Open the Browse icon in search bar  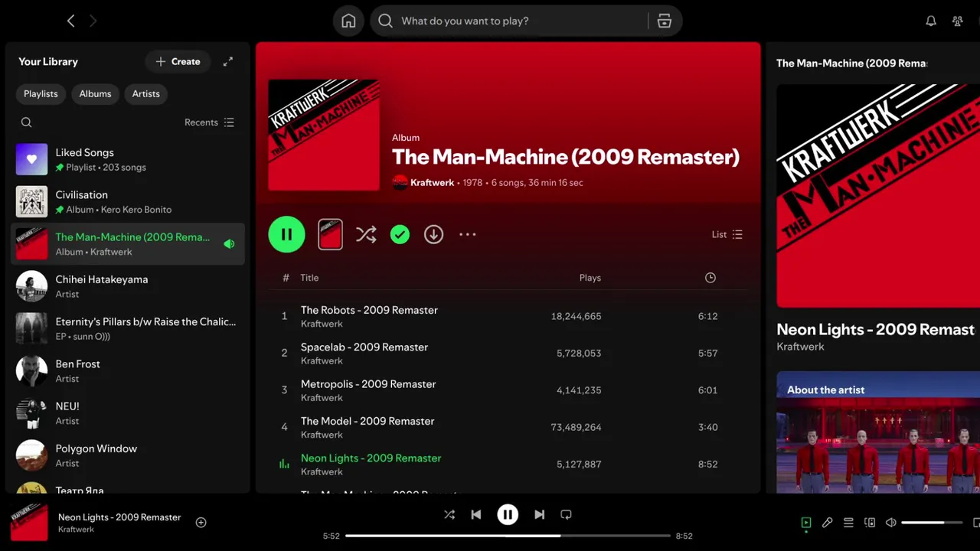click(x=665, y=21)
